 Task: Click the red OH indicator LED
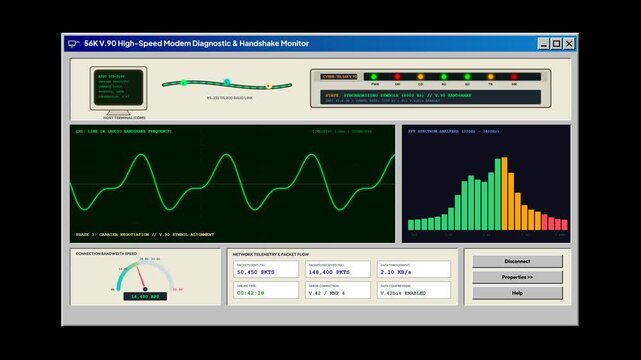[397, 76]
